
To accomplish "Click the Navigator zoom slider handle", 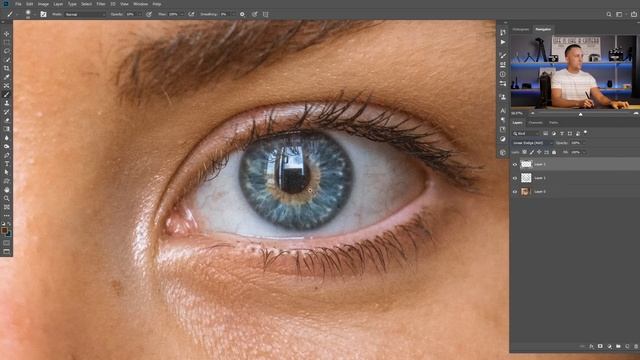I will (x=581, y=115).
